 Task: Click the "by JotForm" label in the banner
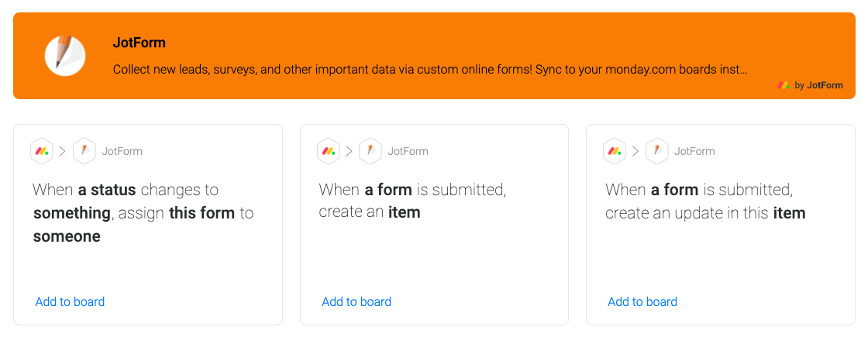click(x=819, y=85)
